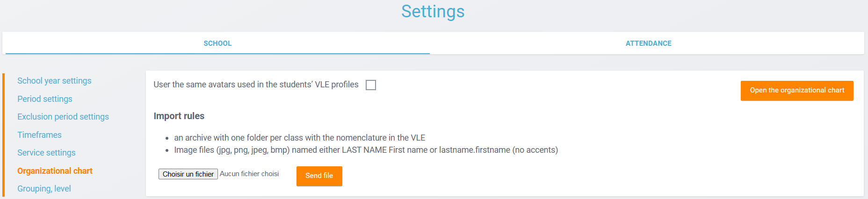Select Organizational chart in the sidebar
The width and height of the screenshot is (868, 199).
[x=55, y=171]
